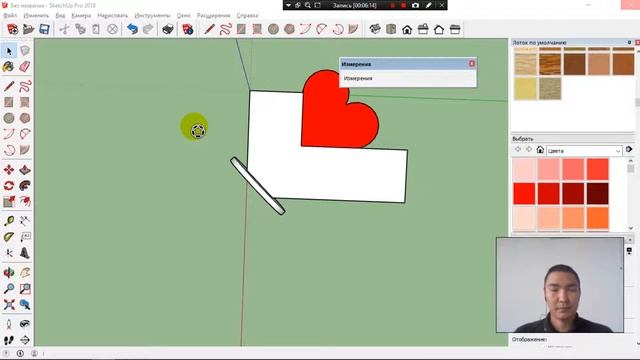The image size is (640, 360).
Task: Activate the Move tool
Action: (x=9, y=169)
